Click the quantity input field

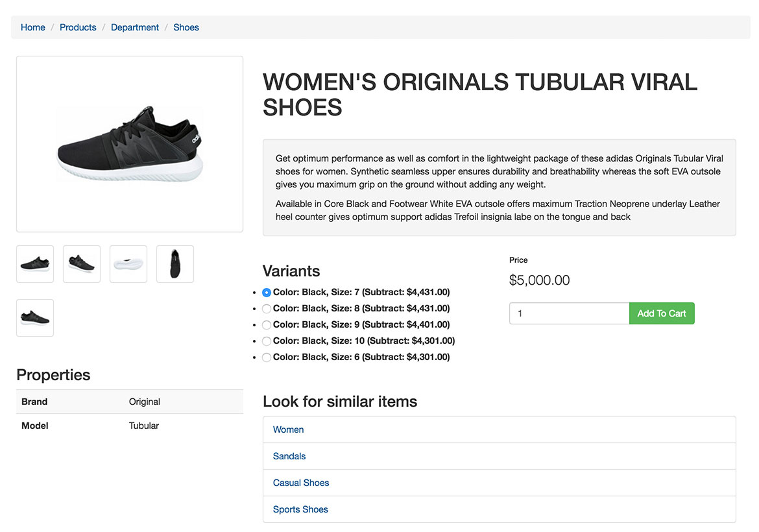pos(570,313)
